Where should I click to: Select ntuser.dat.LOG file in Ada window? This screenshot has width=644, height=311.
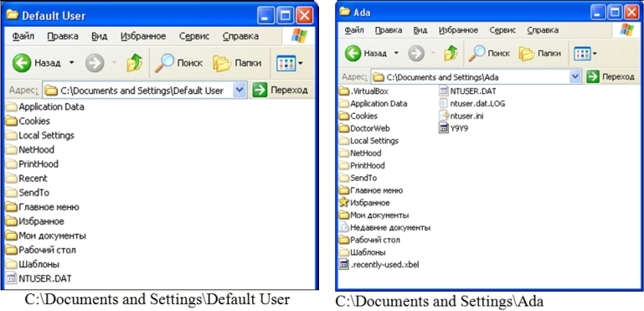tap(472, 104)
